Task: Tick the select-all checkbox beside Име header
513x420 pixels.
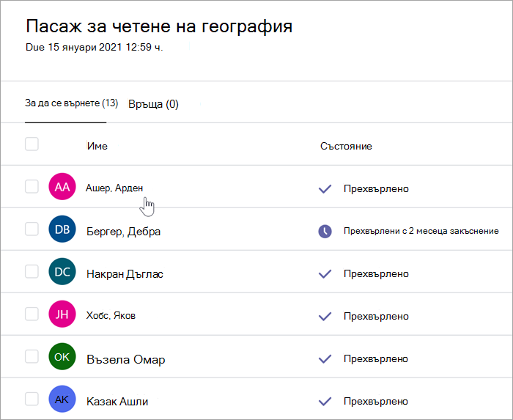Action: coord(32,144)
